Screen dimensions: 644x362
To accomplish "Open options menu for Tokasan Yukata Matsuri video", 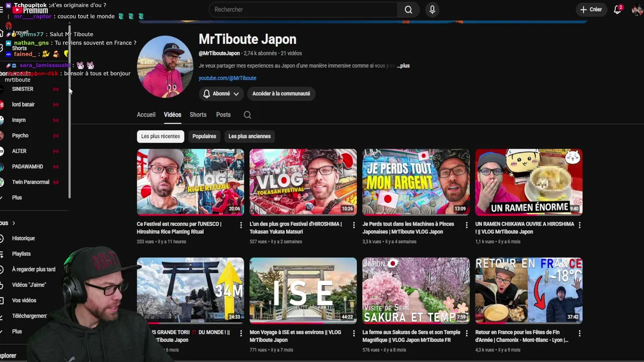I will pos(354,225).
